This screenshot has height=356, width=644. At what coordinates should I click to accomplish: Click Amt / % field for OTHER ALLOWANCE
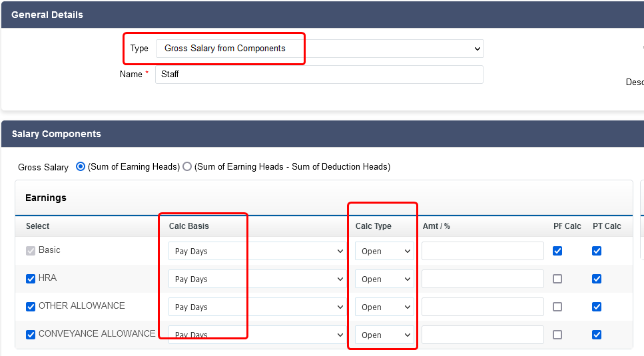[483, 307]
